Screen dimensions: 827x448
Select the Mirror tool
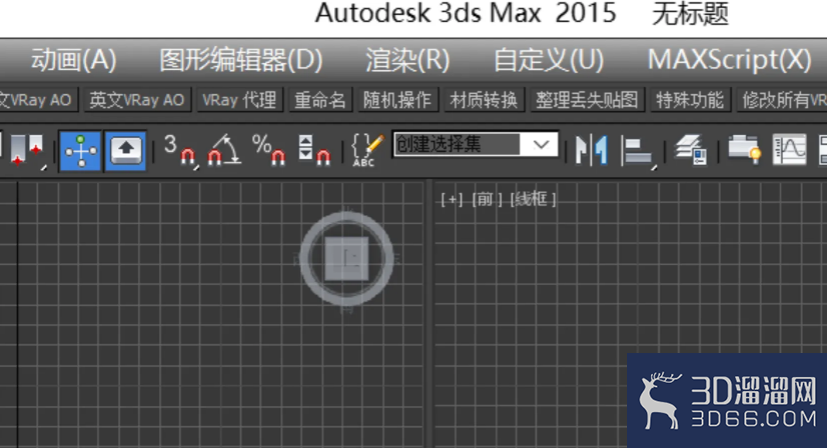click(x=591, y=151)
